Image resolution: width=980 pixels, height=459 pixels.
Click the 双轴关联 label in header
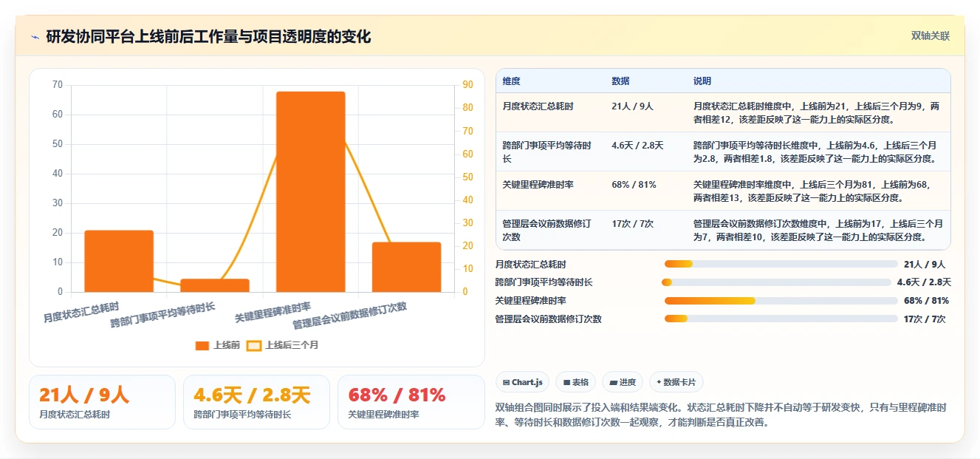coord(930,36)
